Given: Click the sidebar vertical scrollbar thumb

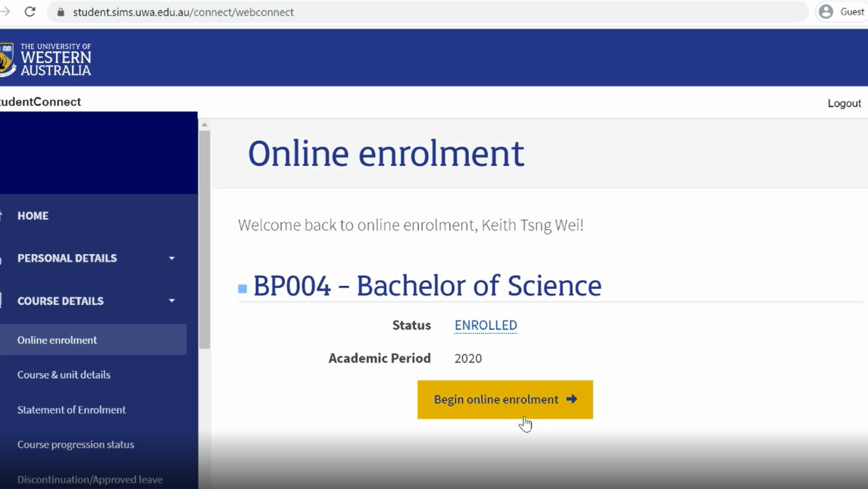Looking at the screenshot, I should (205, 239).
